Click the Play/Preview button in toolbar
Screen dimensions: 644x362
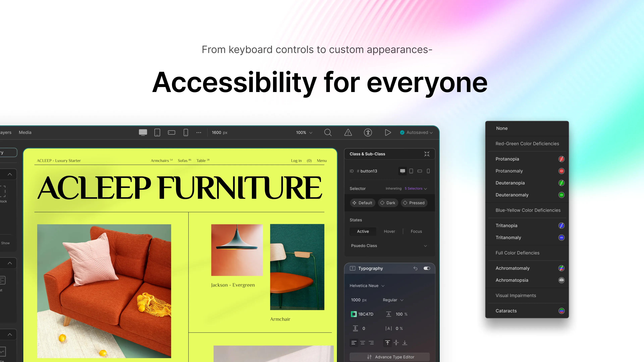tap(387, 133)
